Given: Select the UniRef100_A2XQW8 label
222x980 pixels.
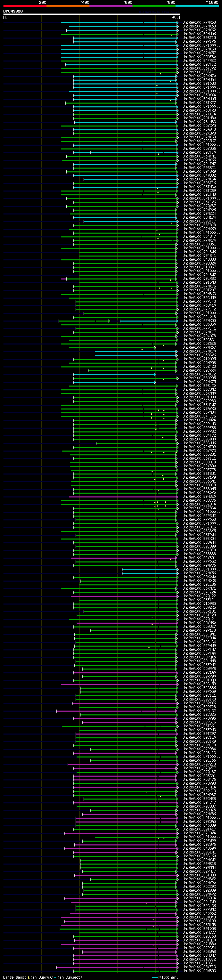Looking at the screenshot, I should pos(199,133).
